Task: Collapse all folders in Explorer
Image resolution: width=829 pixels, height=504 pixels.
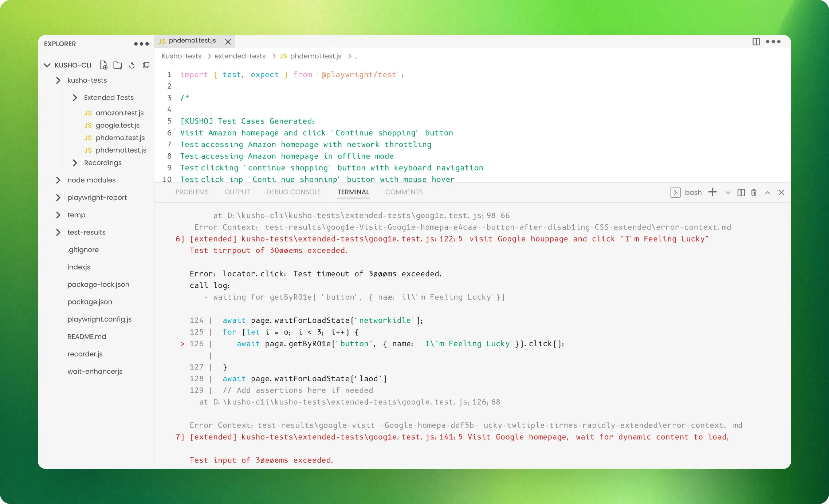Action: [x=146, y=65]
